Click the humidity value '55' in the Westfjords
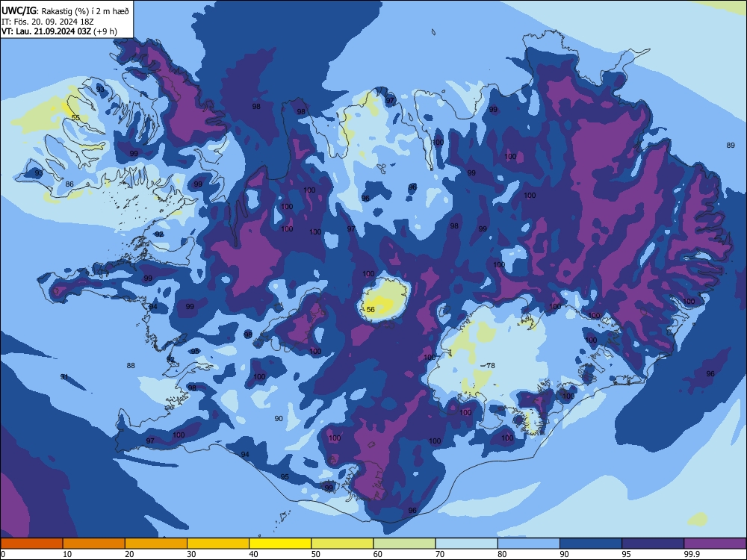 coord(75,118)
